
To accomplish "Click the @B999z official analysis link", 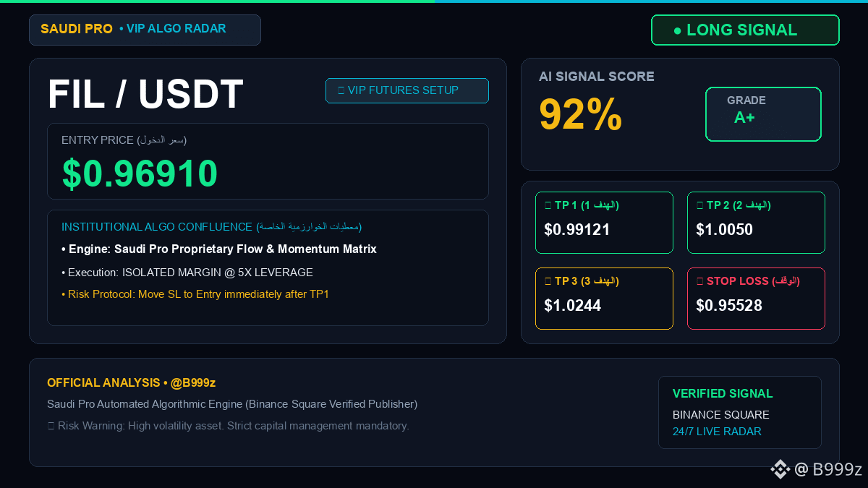I will pyautogui.click(x=193, y=382).
